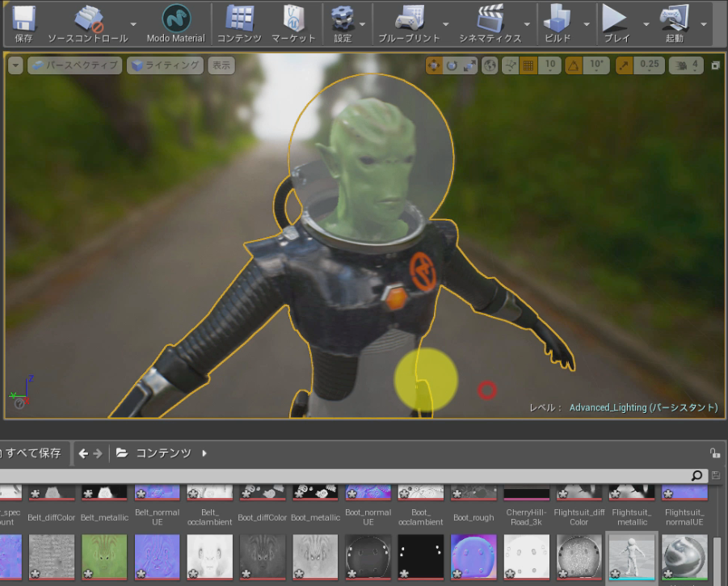
Task: Open the Perspective (パースペクティブ) view dropdown
Action: [74, 65]
